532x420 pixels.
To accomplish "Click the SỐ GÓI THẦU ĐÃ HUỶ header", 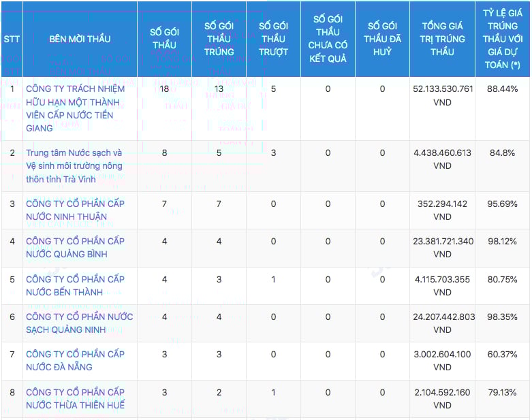I will point(382,39).
